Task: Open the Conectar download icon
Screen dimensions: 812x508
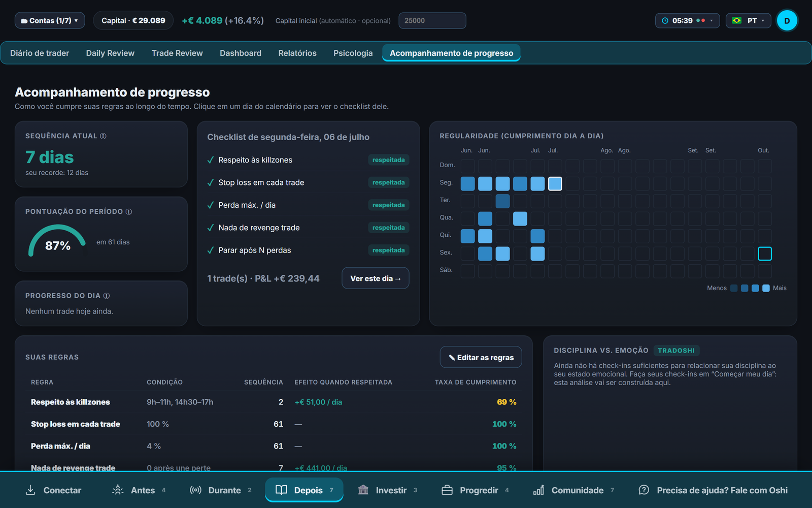Action: click(30, 490)
